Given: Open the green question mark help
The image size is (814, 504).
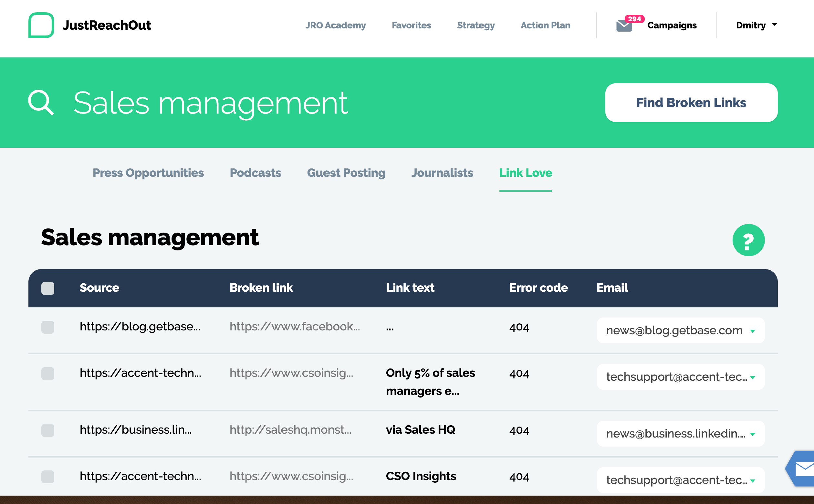Looking at the screenshot, I should pyautogui.click(x=748, y=240).
